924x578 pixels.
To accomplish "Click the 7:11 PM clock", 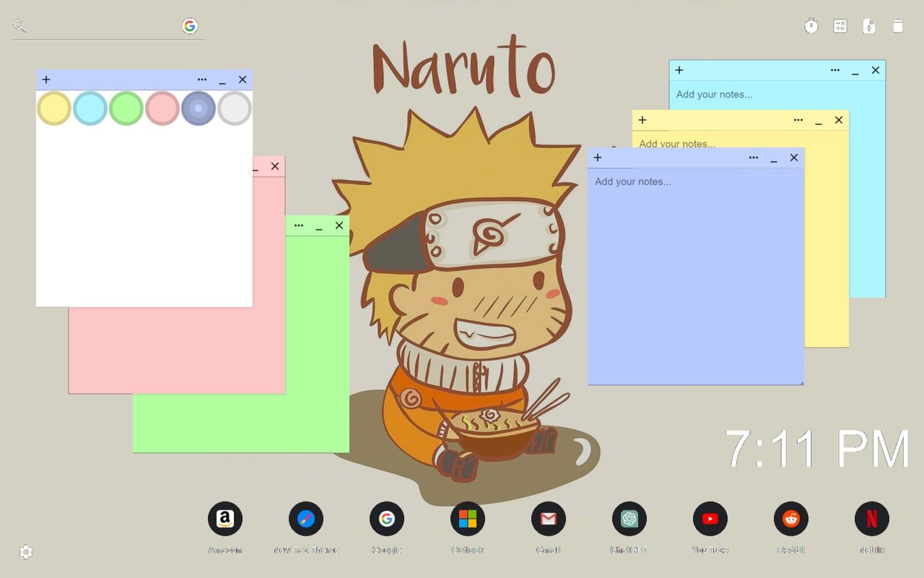I will coord(817,448).
